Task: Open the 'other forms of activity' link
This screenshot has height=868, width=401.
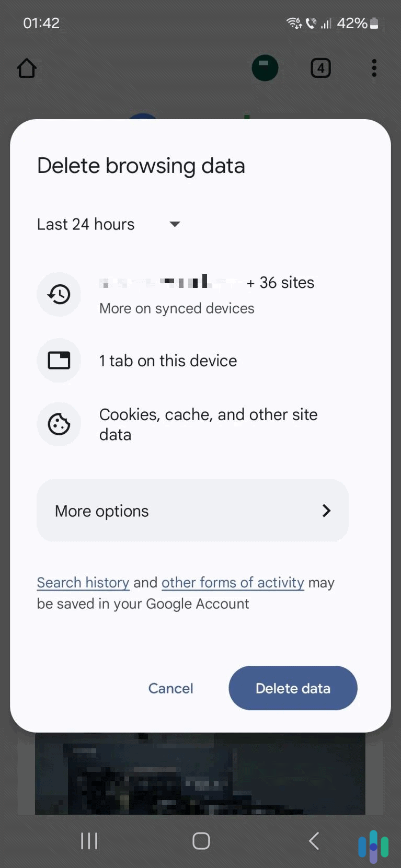Action: [232, 582]
